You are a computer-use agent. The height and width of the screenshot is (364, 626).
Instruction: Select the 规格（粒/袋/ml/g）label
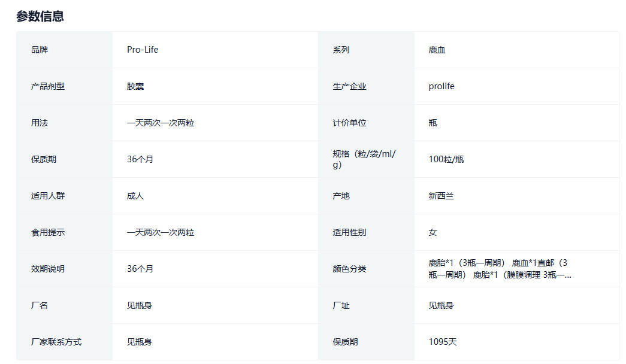[x=364, y=159]
